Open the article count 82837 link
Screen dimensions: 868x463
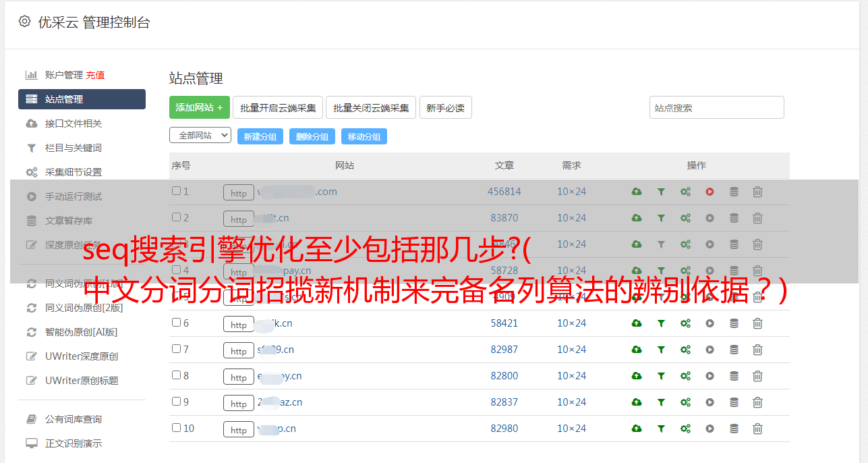coord(504,402)
